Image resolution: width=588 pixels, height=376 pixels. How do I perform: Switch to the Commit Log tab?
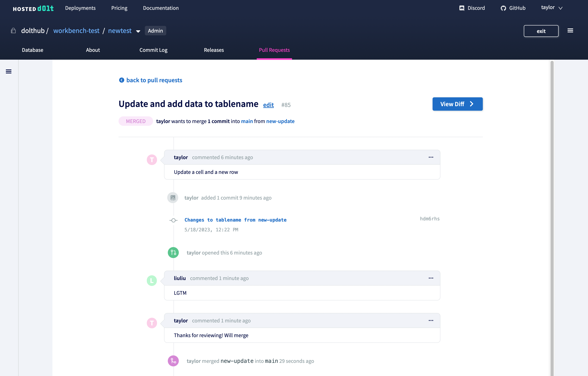click(153, 50)
